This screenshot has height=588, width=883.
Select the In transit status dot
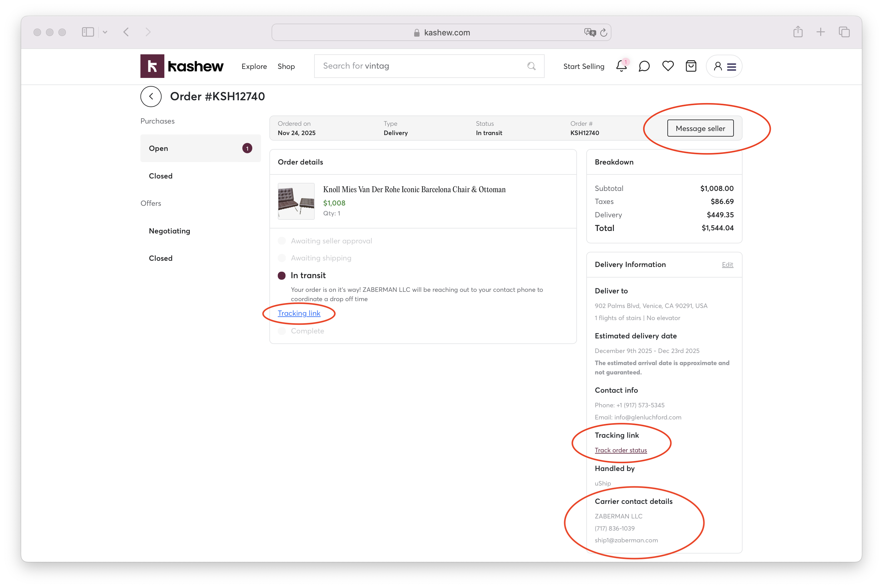[x=281, y=276]
